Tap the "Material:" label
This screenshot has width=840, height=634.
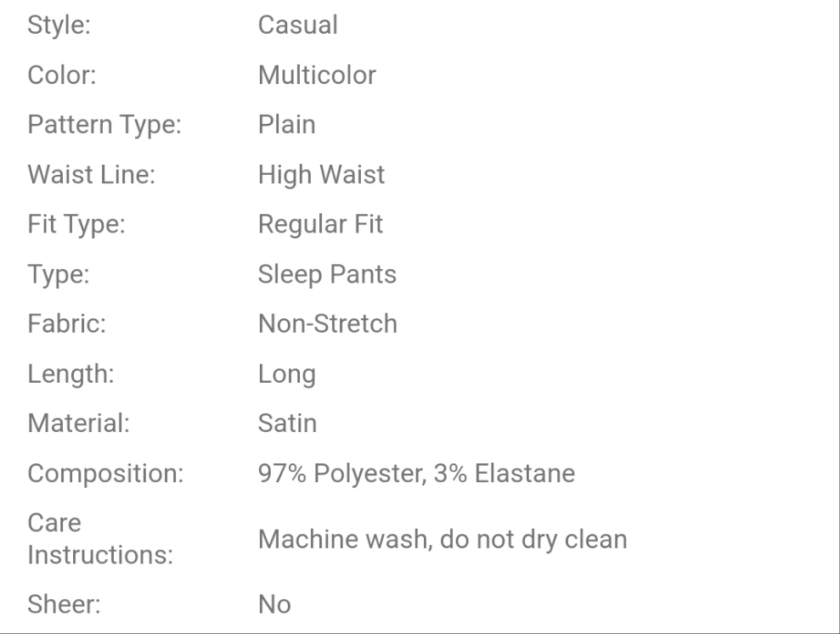pyautogui.click(x=79, y=423)
